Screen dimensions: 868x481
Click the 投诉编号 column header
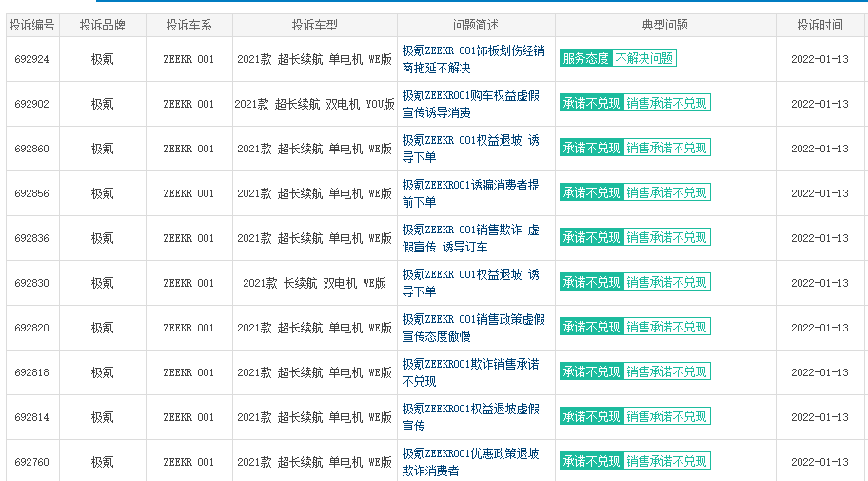32,25
